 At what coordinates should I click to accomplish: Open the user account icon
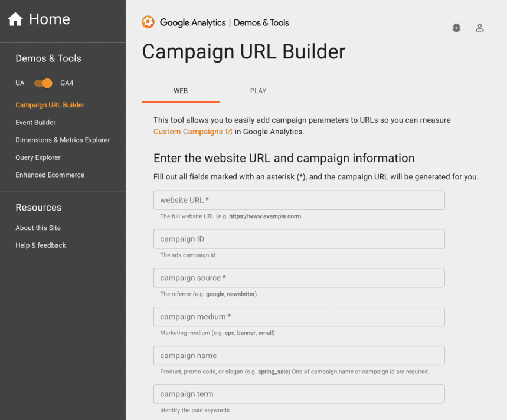pos(479,28)
